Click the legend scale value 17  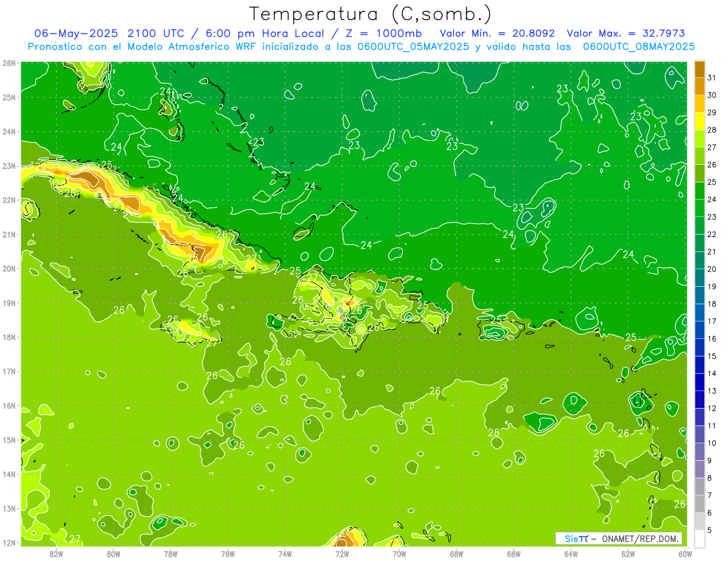[712, 321]
